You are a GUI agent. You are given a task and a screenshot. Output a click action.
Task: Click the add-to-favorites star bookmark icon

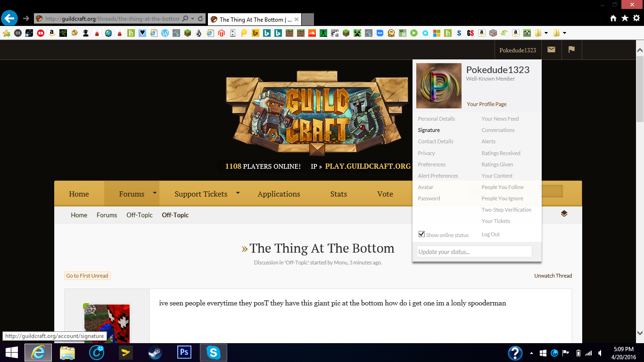[7, 33]
